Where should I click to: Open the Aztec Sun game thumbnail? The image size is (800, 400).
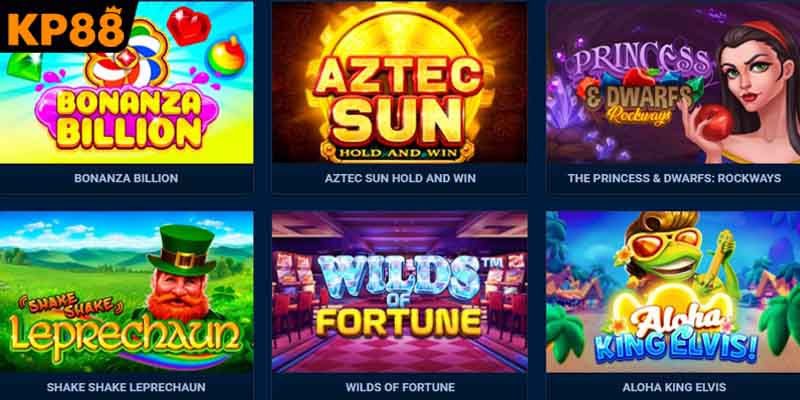pos(399,82)
